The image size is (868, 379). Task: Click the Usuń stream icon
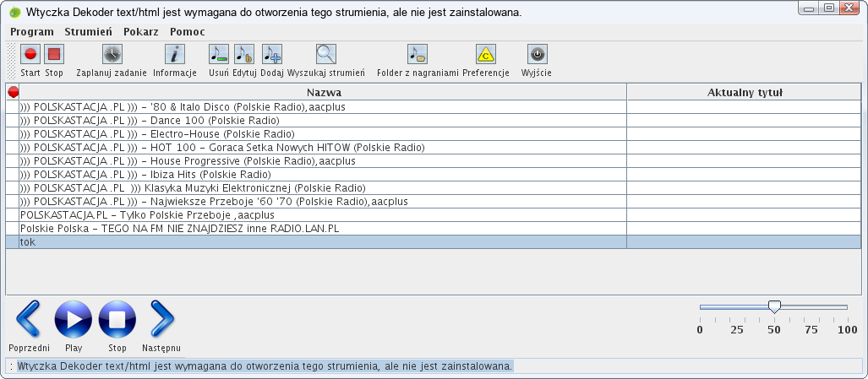coord(218,55)
